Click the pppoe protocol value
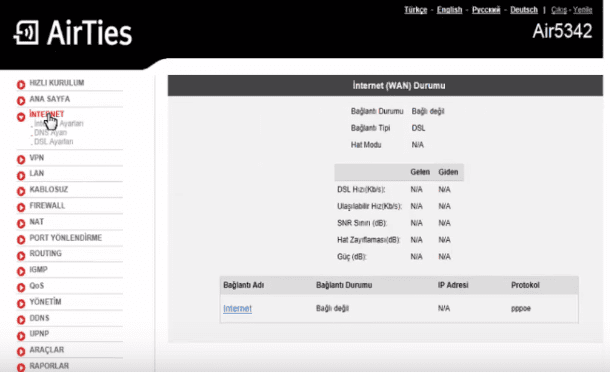 coord(521,309)
